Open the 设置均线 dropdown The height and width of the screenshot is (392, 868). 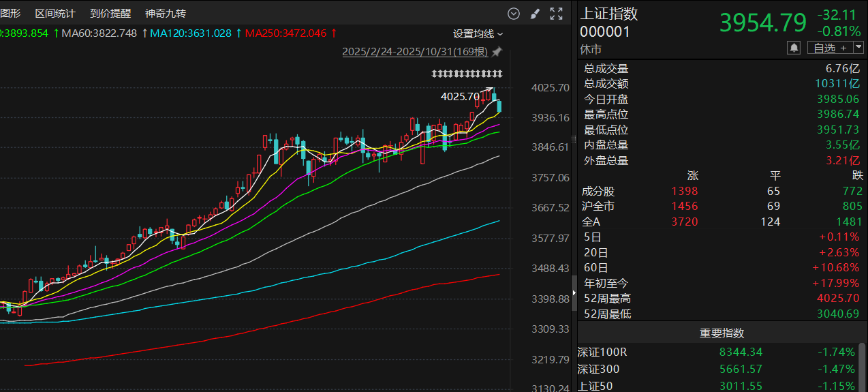(x=478, y=33)
